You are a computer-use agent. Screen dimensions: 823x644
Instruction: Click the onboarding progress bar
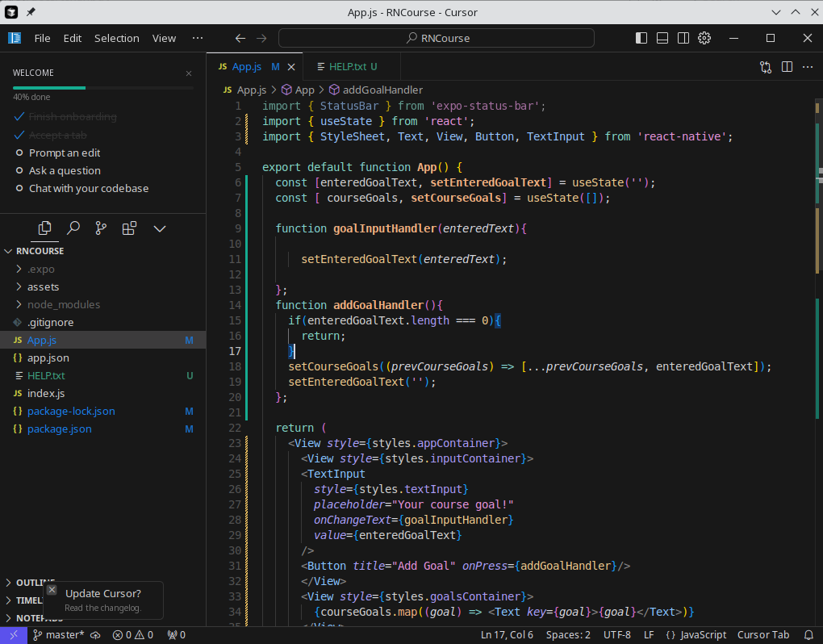coord(102,87)
